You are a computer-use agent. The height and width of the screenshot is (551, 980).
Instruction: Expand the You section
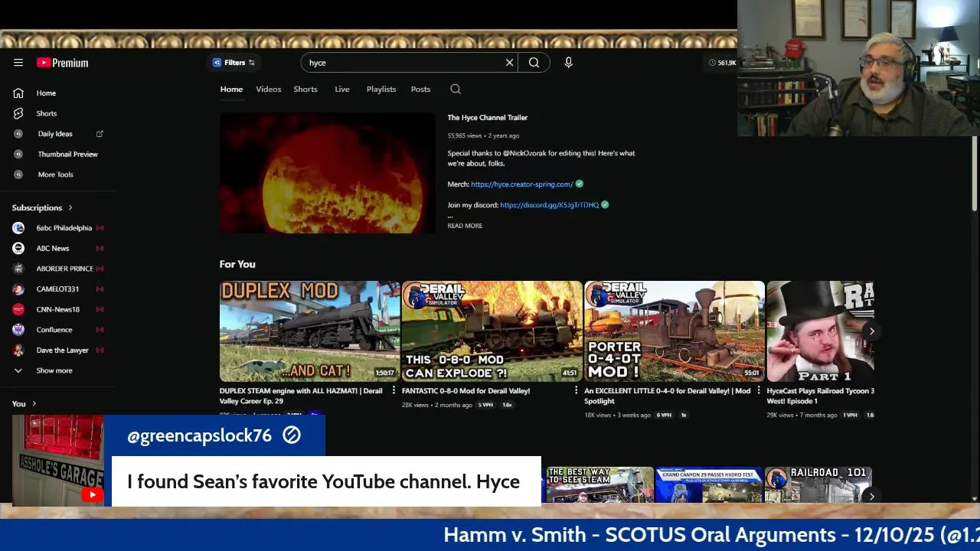24,403
